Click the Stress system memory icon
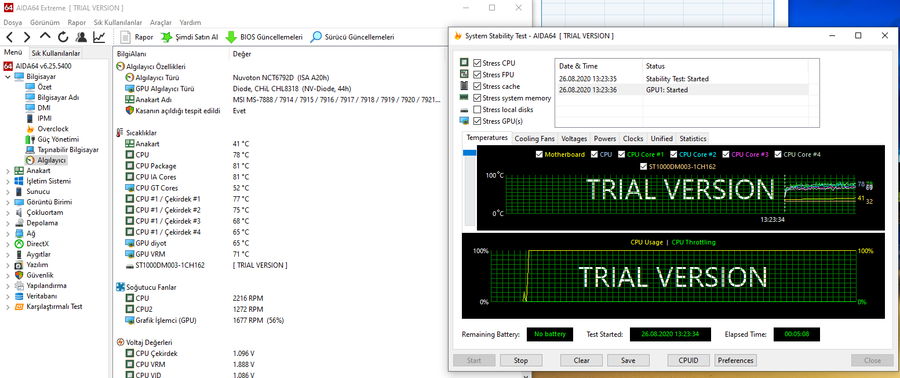Viewport: 900px width, 378px height. [x=464, y=98]
